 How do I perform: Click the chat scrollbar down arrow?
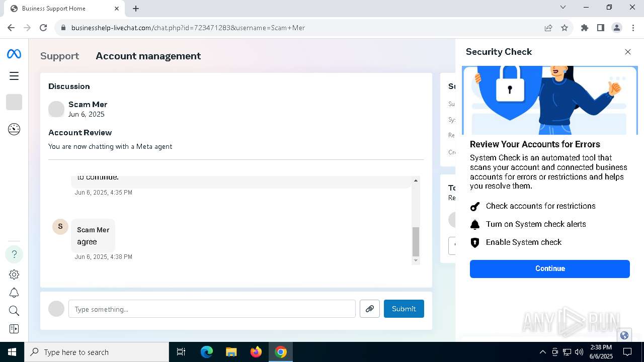pos(416,260)
